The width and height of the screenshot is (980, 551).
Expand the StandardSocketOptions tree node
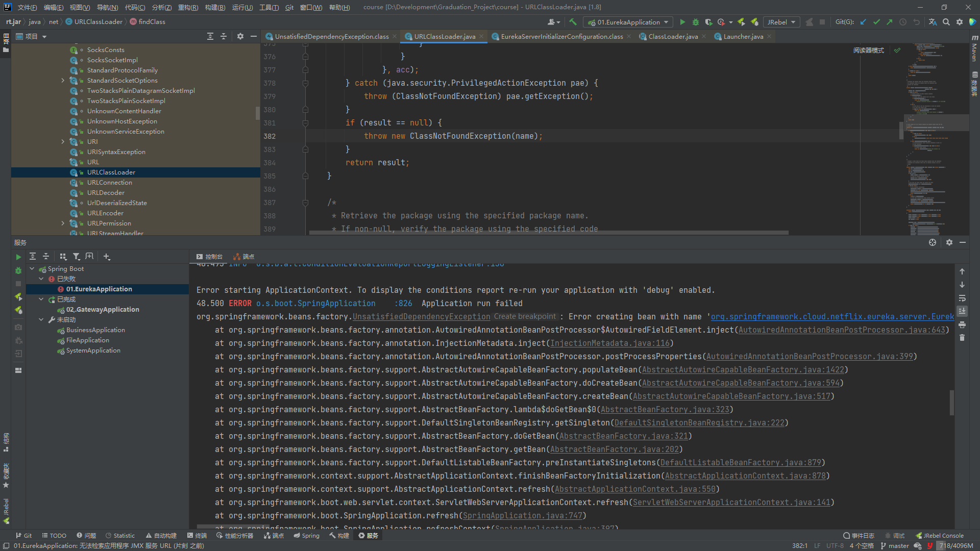pos(63,80)
